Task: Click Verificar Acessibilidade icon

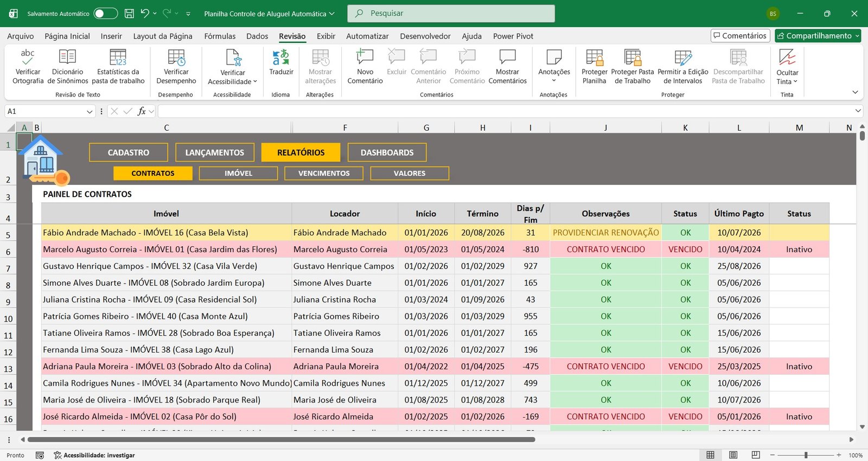Action: click(x=233, y=57)
